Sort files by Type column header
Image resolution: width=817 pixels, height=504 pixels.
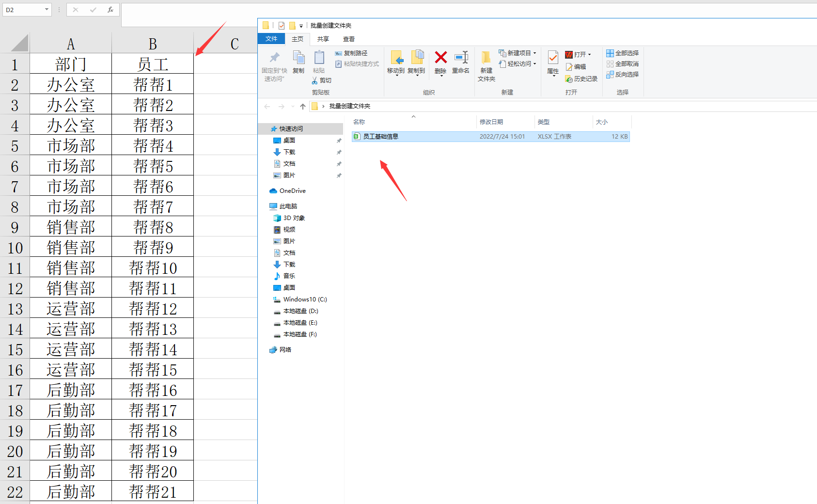564,122
